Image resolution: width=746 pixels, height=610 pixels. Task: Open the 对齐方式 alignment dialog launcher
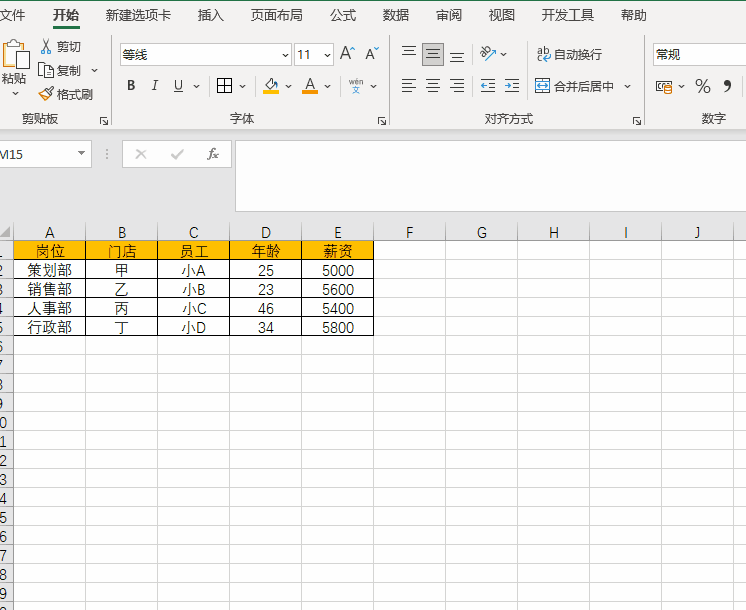tap(637, 121)
